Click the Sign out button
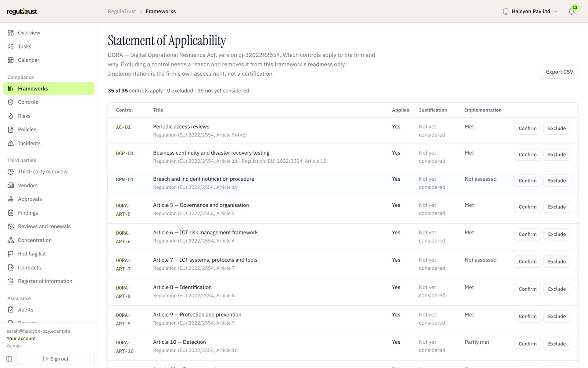The height and width of the screenshot is (368, 588). coord(55,359)
